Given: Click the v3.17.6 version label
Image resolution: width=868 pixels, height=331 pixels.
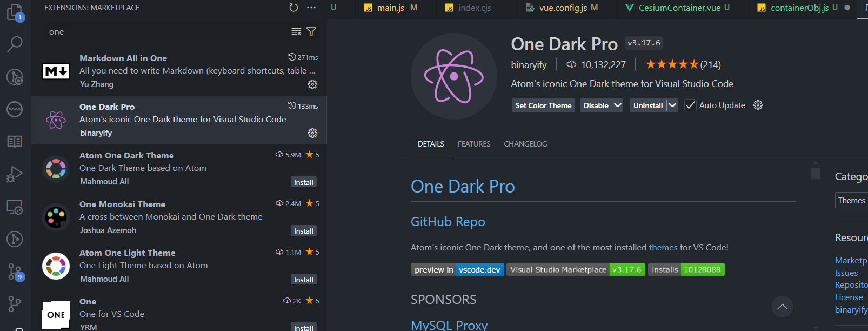Looking at the screenshot, I should (644, 43).
